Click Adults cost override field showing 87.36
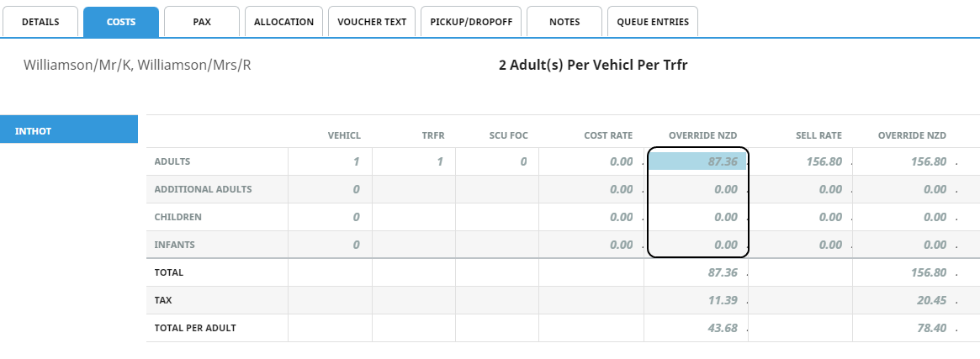980x359 pixels. [x=697, y=161]
